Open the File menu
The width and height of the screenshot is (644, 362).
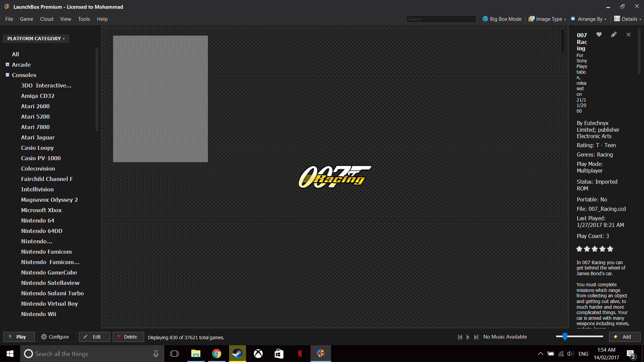click(x=9, y=19)
